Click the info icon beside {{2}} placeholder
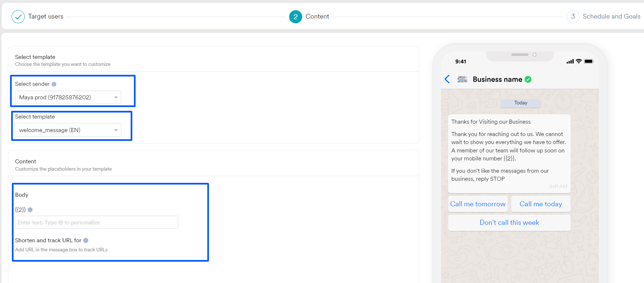 tap(30, 210)
